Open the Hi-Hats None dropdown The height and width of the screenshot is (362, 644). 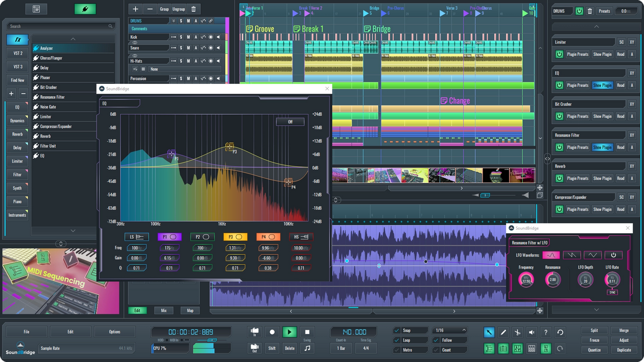(x=184, y=69)
